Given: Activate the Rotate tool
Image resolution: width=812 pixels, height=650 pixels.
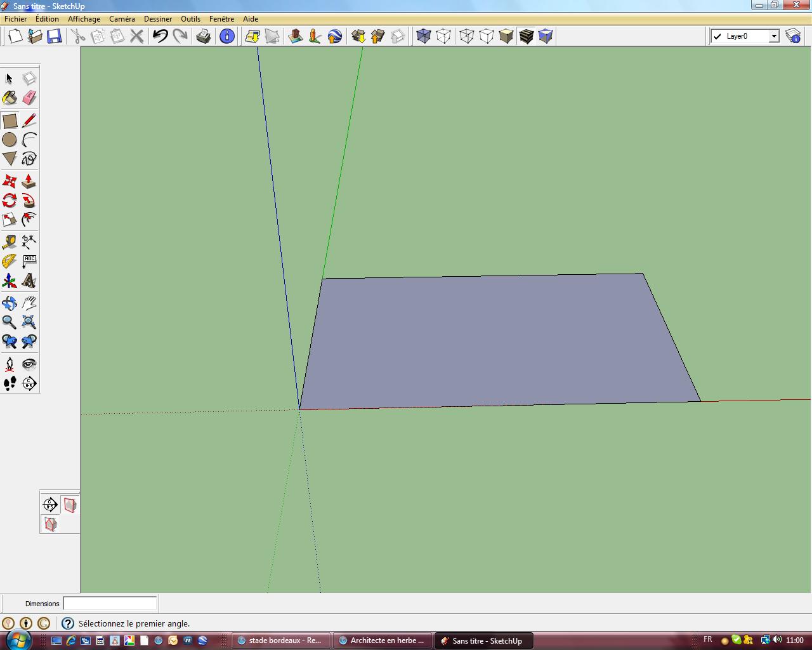Looking at the screenshot, I should pyautogui.click(x=10, y=201).
